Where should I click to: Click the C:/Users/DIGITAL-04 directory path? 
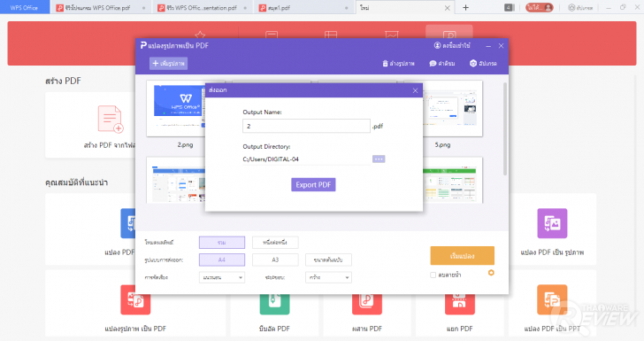pos(271,159)
